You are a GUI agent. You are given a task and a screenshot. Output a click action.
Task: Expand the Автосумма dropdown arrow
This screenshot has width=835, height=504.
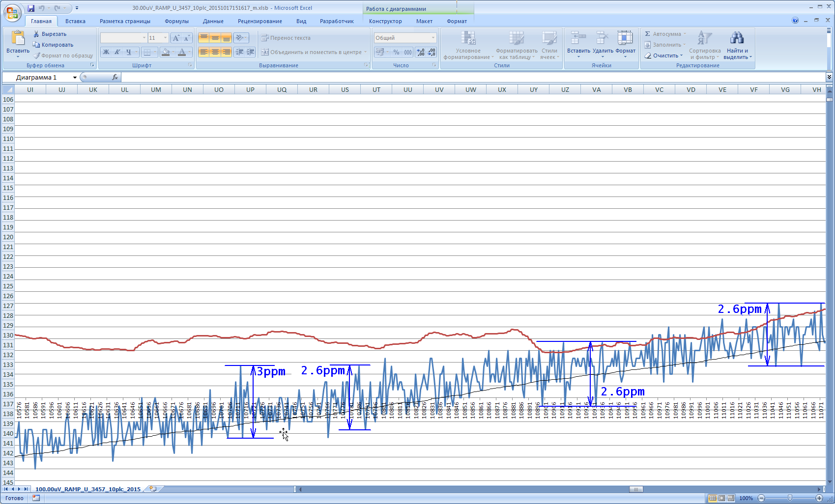pyautogui.click(x=685, y=34)
